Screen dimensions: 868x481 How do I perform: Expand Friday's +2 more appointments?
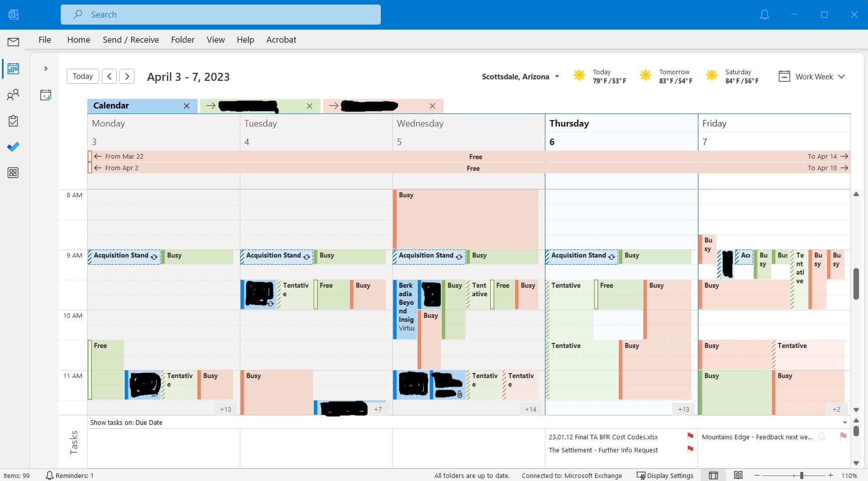pyautogui.click(x=836, y=409)
